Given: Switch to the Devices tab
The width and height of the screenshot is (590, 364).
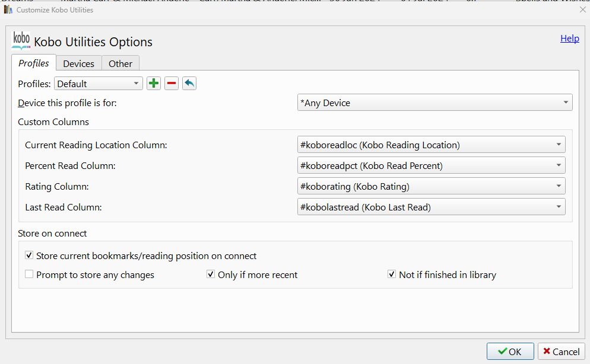Looking at the screenshot, I should [78, 63].
